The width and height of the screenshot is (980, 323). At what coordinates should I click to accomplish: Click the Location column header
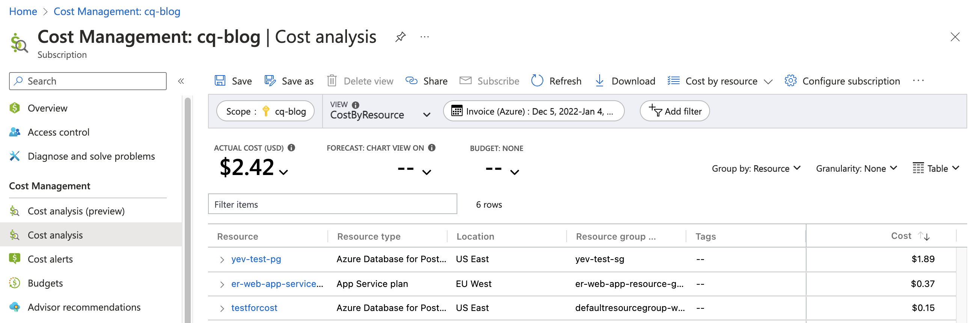[x=475, y=237]
